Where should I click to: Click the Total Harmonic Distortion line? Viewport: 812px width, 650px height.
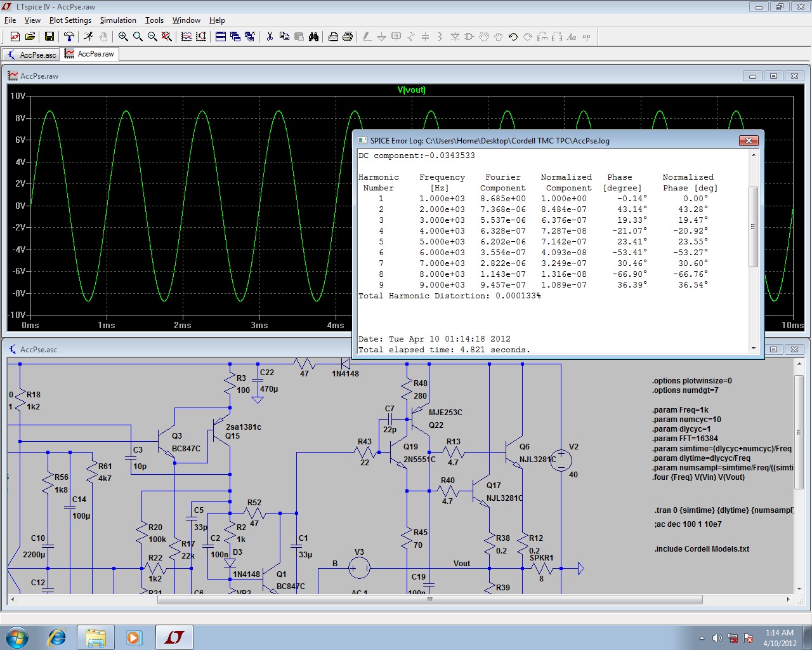(450, 296)
